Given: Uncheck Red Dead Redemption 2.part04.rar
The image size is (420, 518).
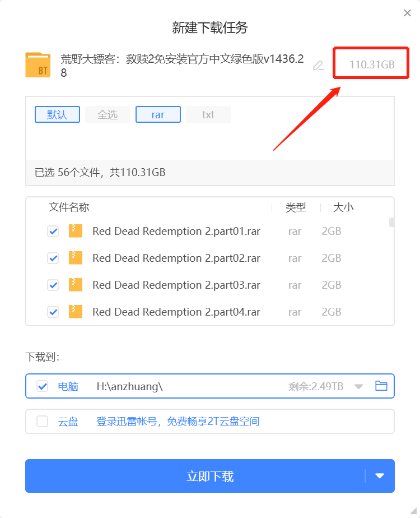Looking at the screenshot, I should pyautogui.click(x=53, y=312).
